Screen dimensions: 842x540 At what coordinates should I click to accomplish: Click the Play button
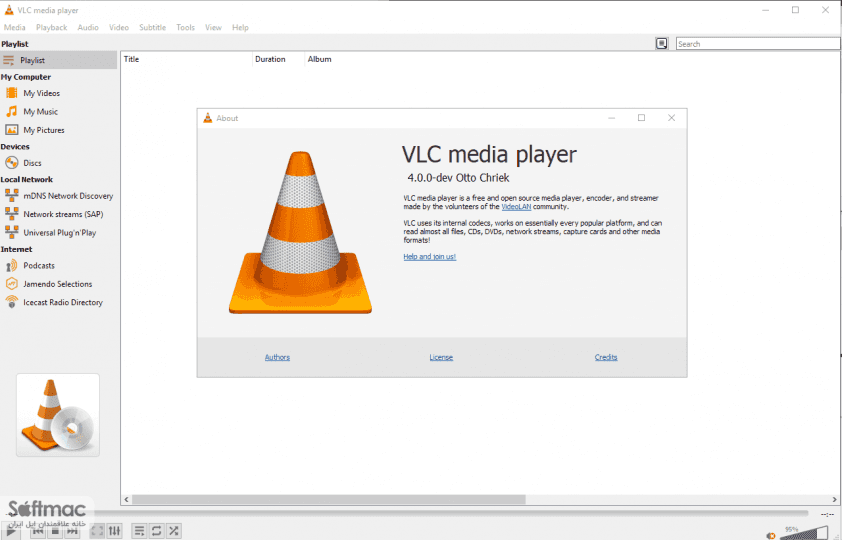coord(11,531)
